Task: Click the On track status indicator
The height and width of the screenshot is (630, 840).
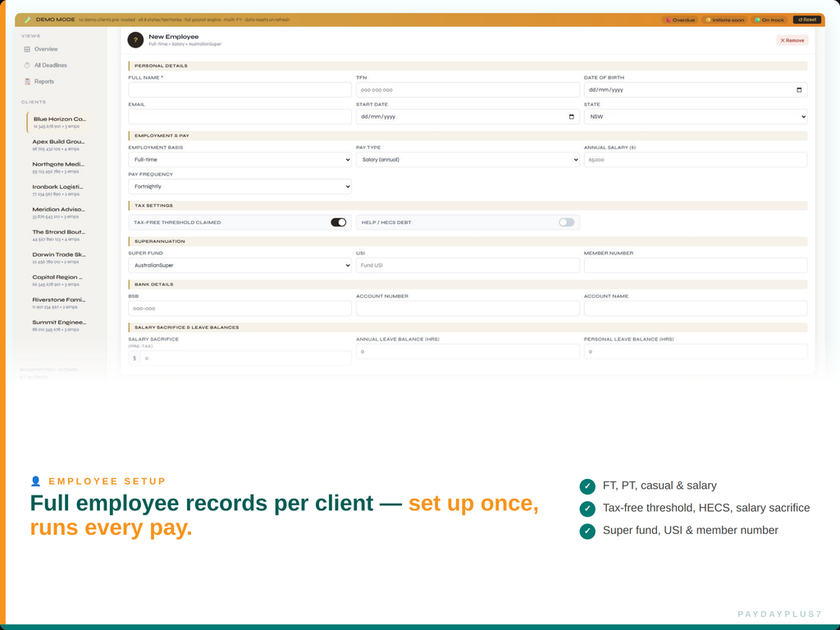Action: [769, 20]
